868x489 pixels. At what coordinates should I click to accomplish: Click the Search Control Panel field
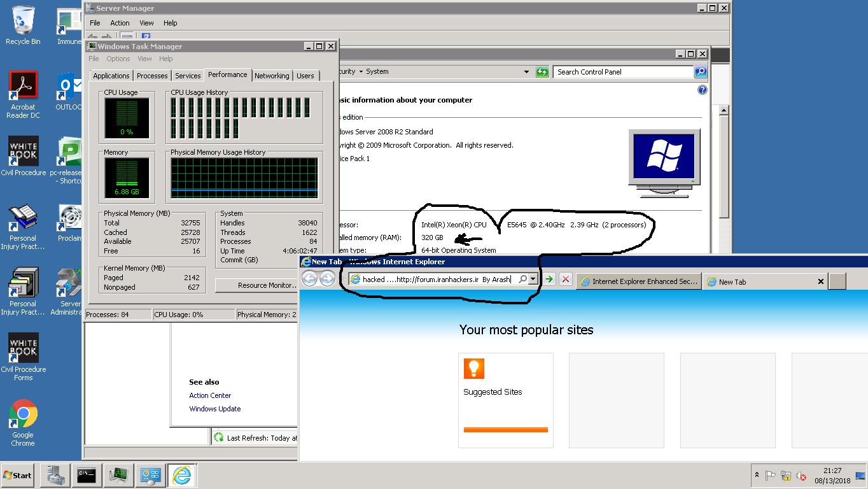(623, 72)
